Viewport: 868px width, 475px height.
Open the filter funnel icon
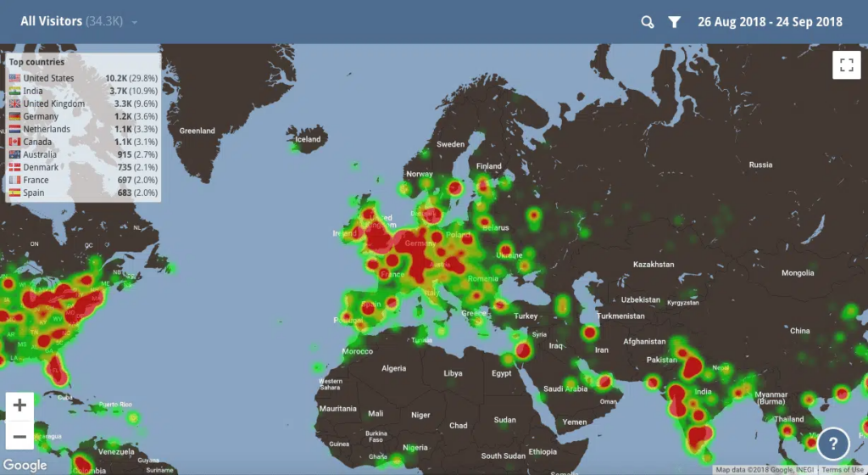675,22
